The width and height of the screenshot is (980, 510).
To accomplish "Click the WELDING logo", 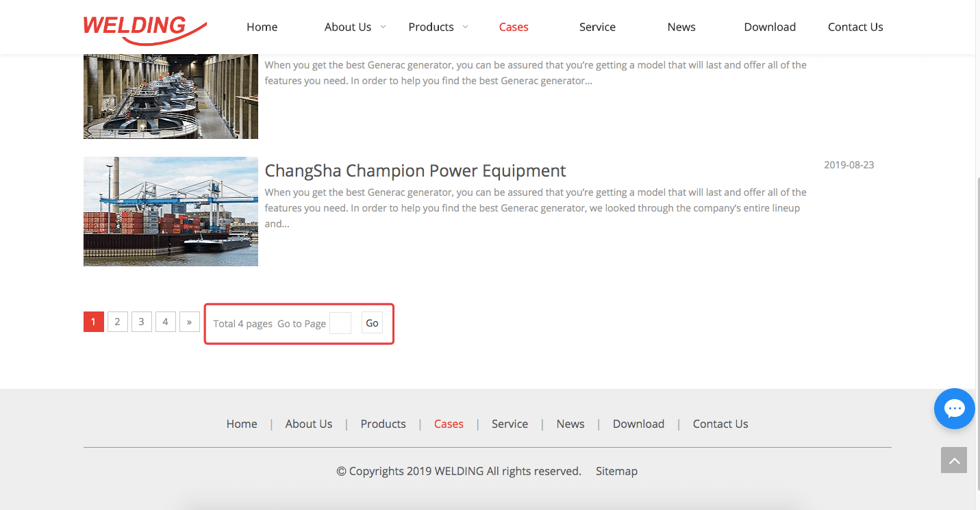I will (145, 29).
